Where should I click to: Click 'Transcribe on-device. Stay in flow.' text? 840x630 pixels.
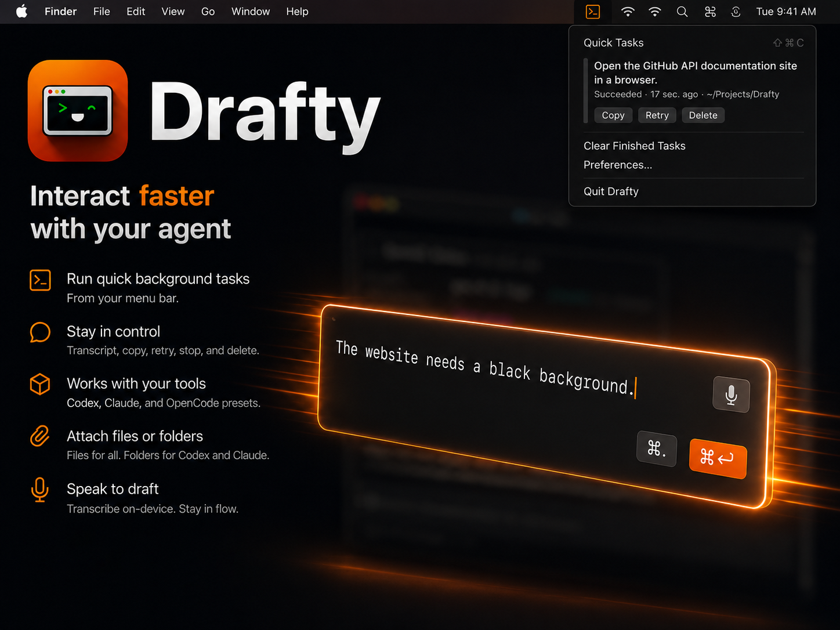[153, 509]
